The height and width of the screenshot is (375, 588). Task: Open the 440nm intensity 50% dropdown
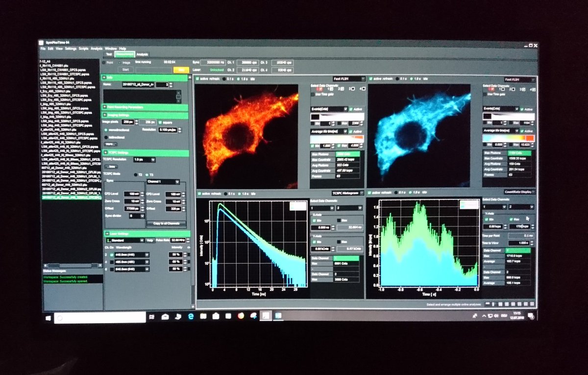click(x=176, y=255)
